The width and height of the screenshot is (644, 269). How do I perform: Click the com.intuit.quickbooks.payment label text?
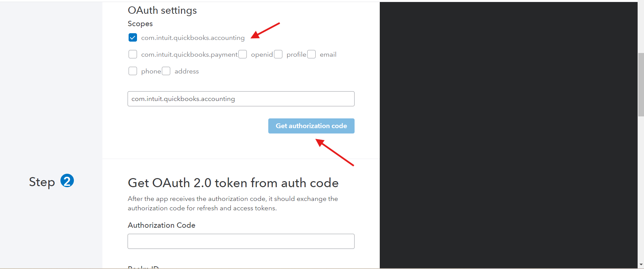[x=189, y=54]
